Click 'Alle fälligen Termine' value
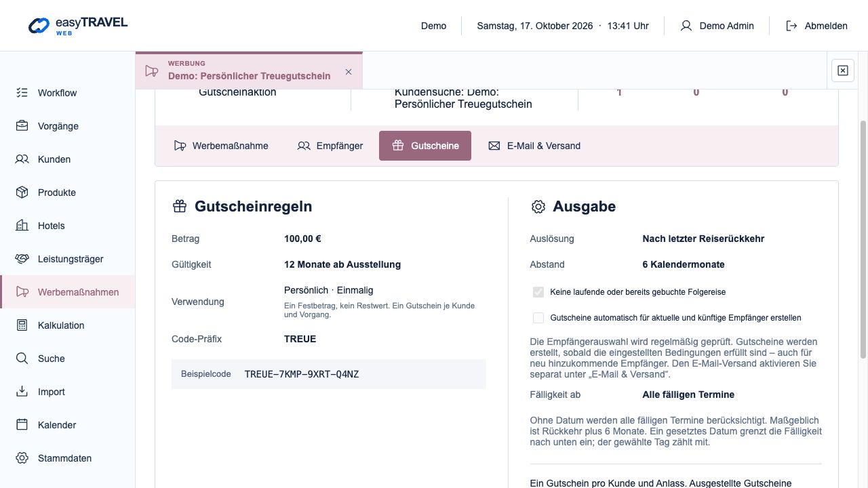Viewport: 868px width, 488px height. 688,394
